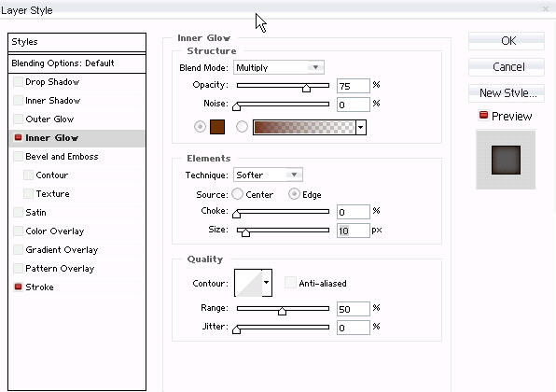Enable the Anti-aliased checkbox
Screen dimensions: 556x392
pyautogui.click(x=290, y=283)
